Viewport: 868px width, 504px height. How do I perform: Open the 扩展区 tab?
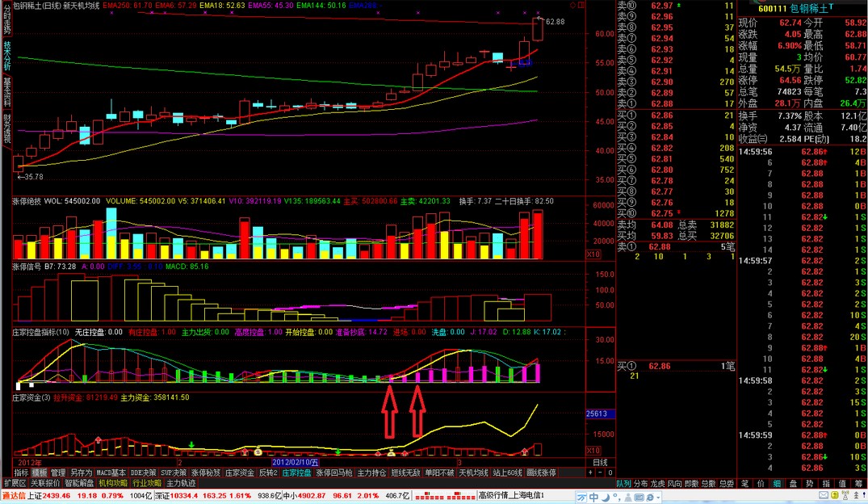point(15,484)
